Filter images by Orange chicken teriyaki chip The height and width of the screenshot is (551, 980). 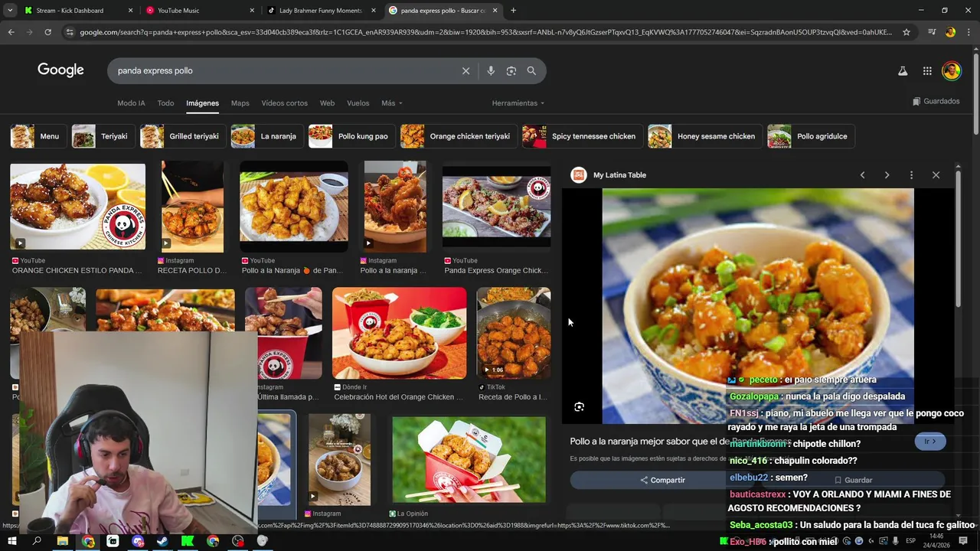click(458, 136)
